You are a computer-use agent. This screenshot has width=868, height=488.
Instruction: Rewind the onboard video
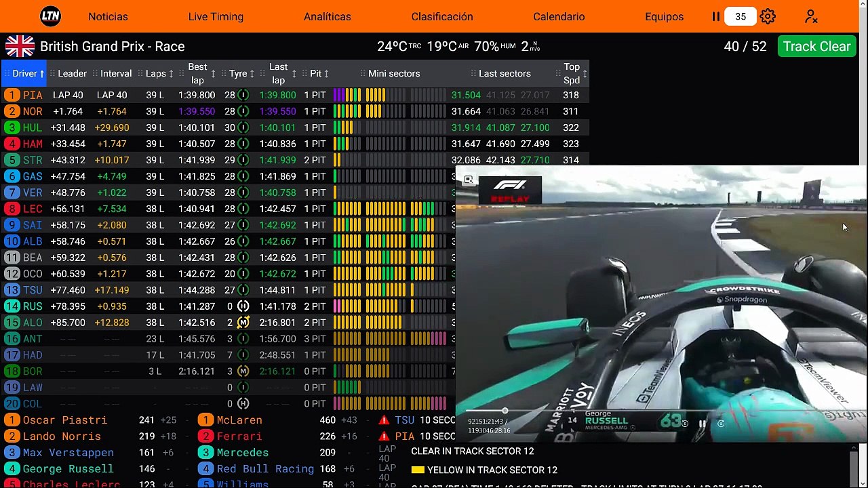tap(684, 424)
